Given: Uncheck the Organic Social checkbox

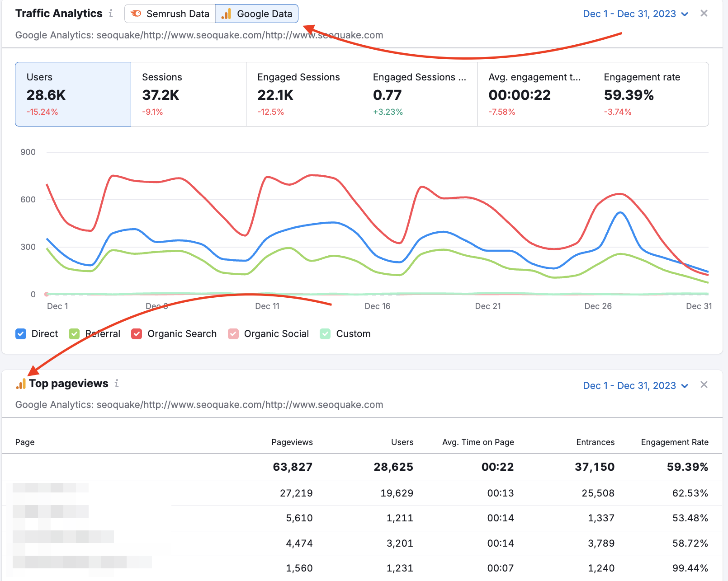Looking at the screenshot, I should [233, 333].
